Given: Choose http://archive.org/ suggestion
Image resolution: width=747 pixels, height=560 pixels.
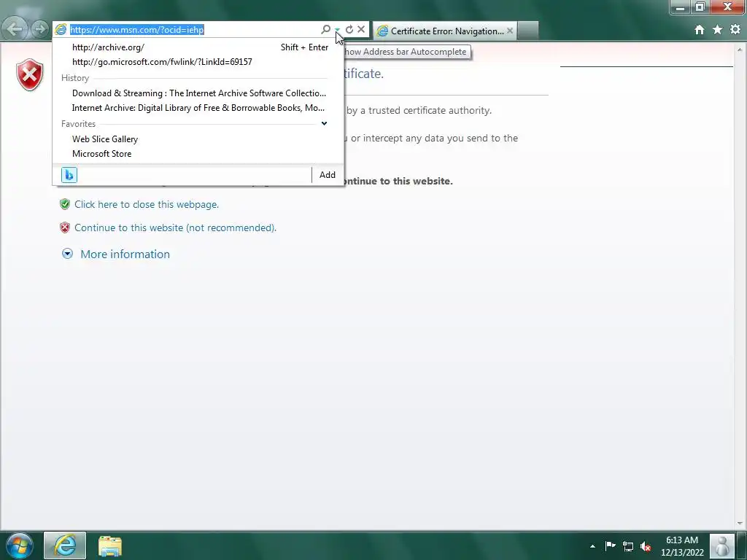Looking at the screenshot, I should pyautogui.click(x=198, y=47).
